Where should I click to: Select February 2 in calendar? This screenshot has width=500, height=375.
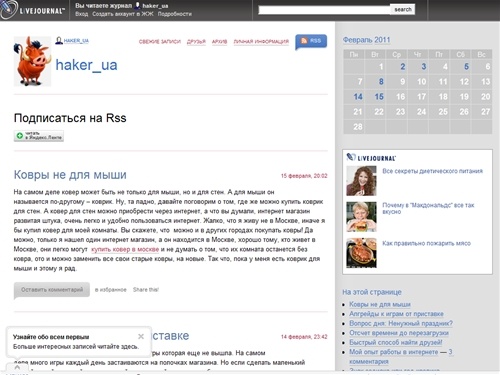[403, 67]
